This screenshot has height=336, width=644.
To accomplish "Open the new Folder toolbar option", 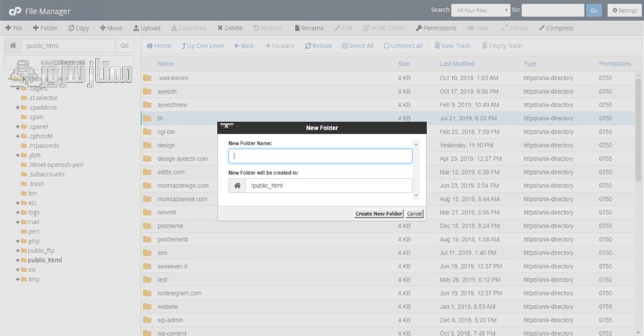I will [x=45, y=28].
